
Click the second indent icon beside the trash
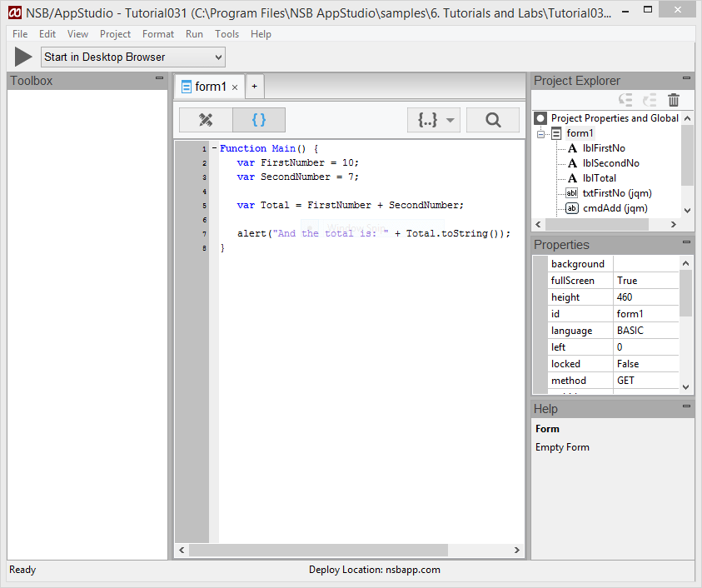(x=650, y=100)
